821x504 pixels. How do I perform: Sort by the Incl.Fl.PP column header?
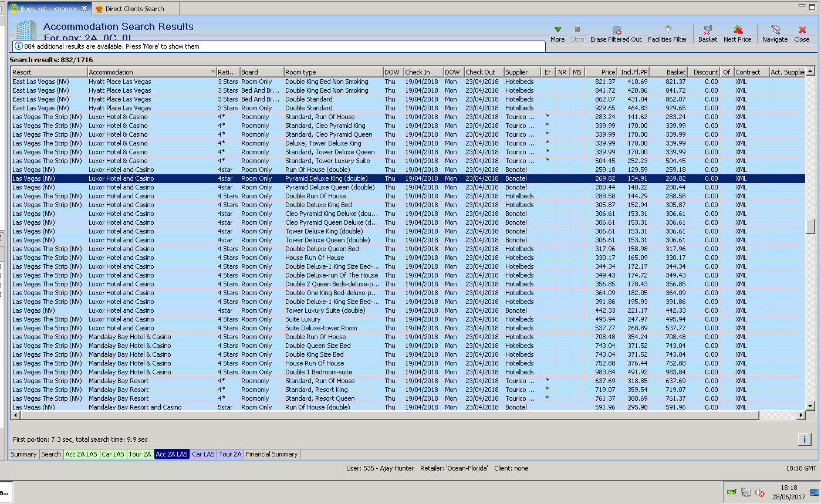(634, 72)
